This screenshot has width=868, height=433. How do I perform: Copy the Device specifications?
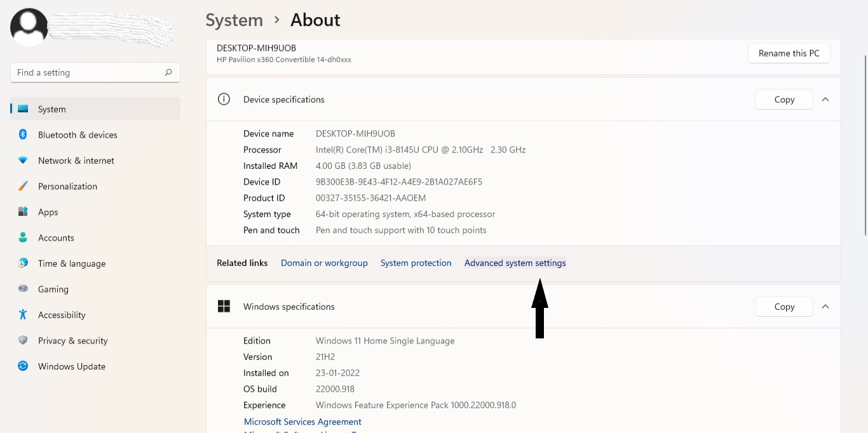[x=784, y=100]
